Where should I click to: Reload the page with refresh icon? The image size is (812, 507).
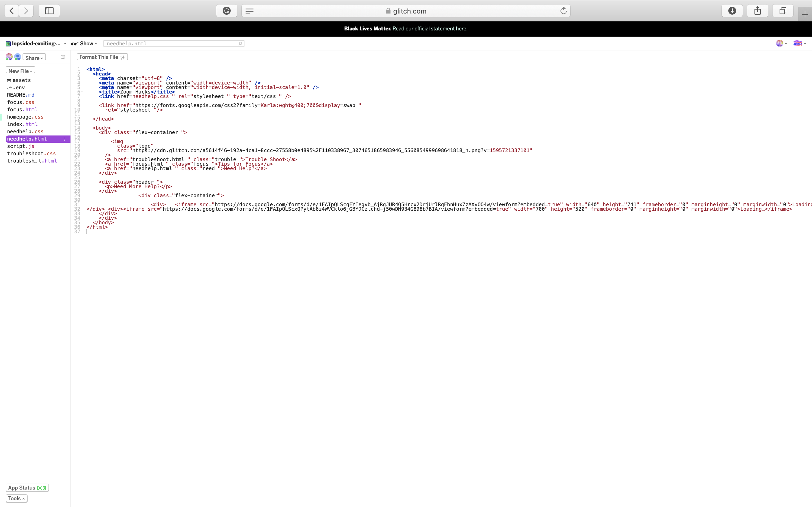pyautogui.click(x=563, y=11)
